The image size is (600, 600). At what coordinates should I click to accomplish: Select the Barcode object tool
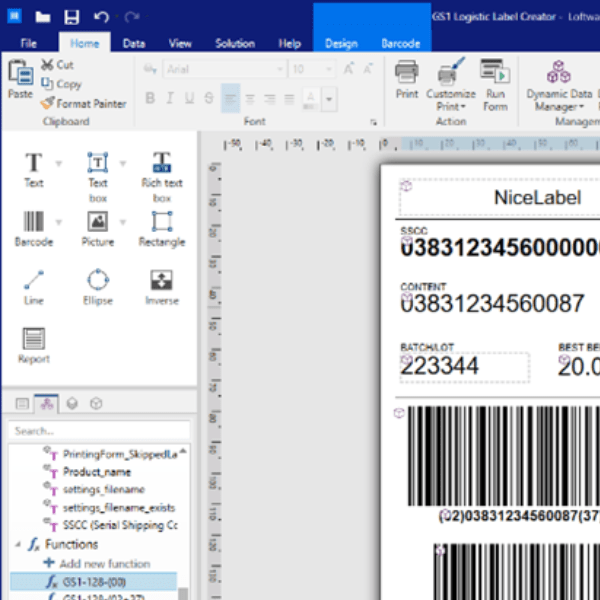[x=34, y=229]
